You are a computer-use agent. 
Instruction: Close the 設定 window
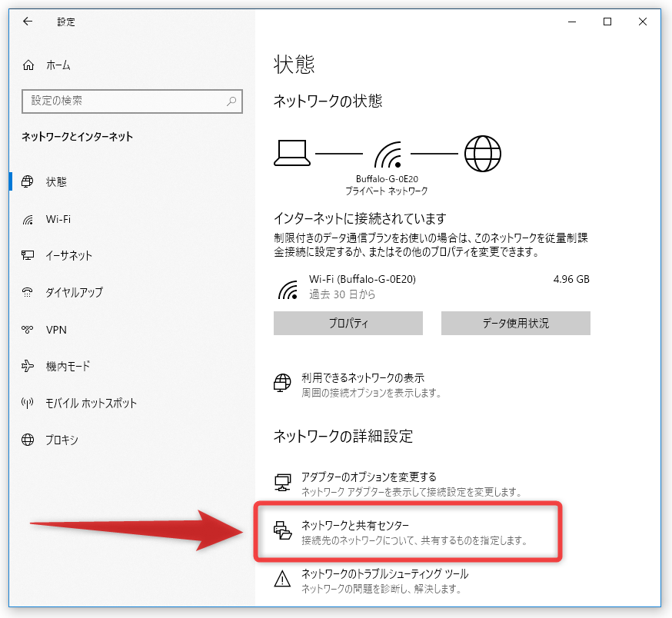[643, 22]
